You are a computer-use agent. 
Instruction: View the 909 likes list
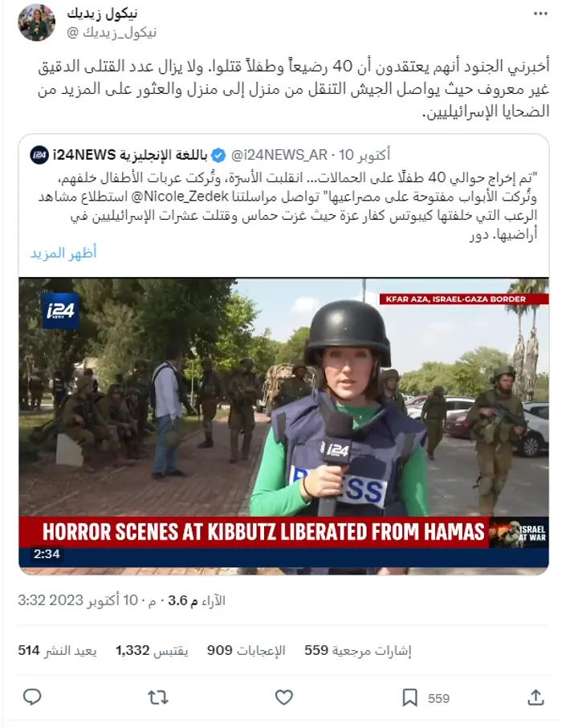point(246,650)
